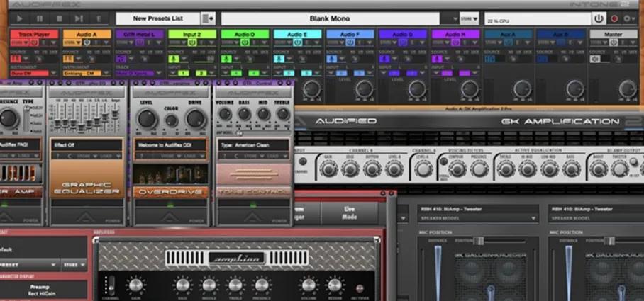The width and height of the screenshot is (644, 301).
Task: Click the Overdrive pedal Level knob
Action: point(147,119)
